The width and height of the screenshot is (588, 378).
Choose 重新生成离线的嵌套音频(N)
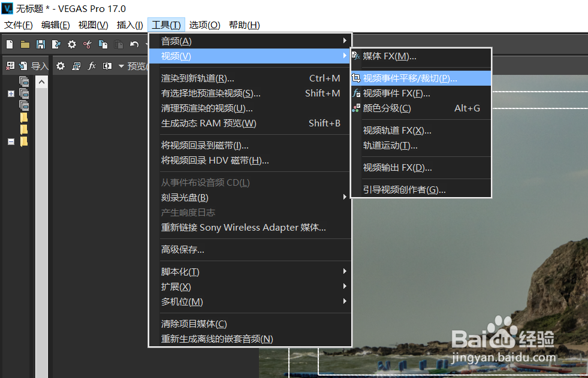pyautogui.click(x=250, y=338)
